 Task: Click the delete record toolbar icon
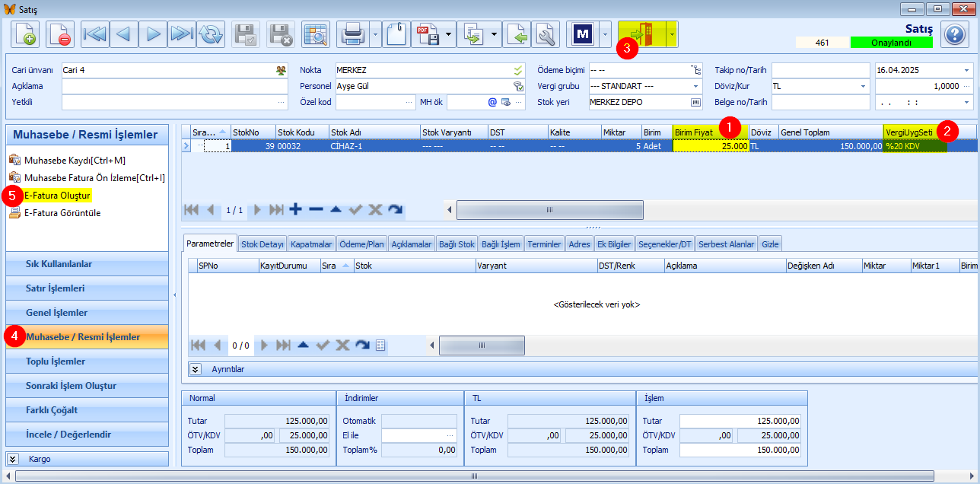coord(59,34)
